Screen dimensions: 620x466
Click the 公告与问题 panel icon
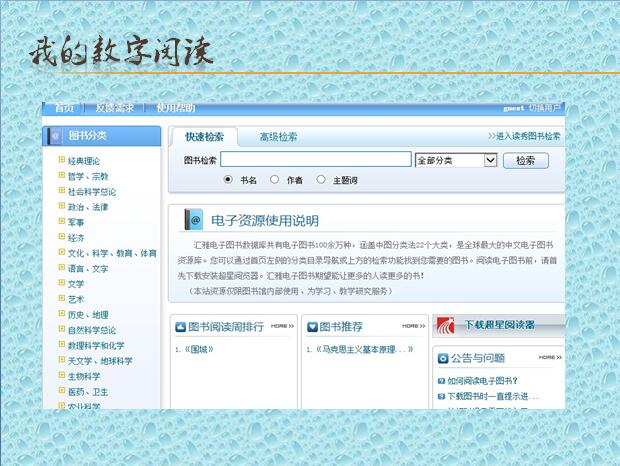[x=442, y=358]
